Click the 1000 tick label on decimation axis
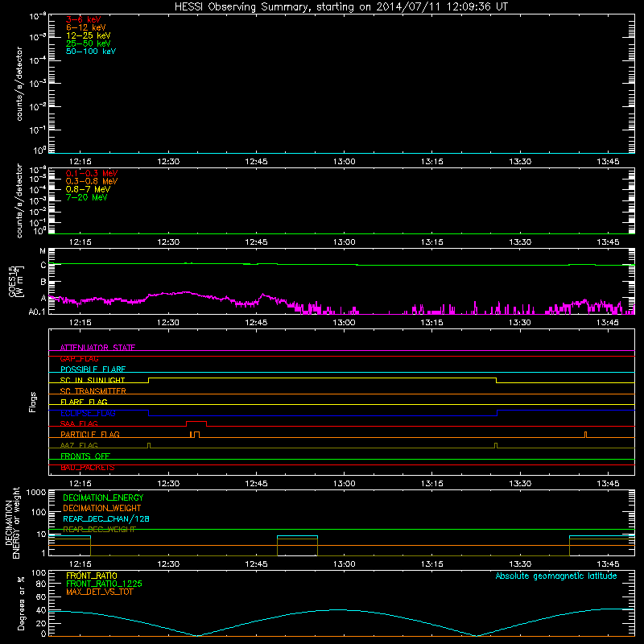Image resolution: width=644 pixels, height=644 pixels. tap(36, 493)
